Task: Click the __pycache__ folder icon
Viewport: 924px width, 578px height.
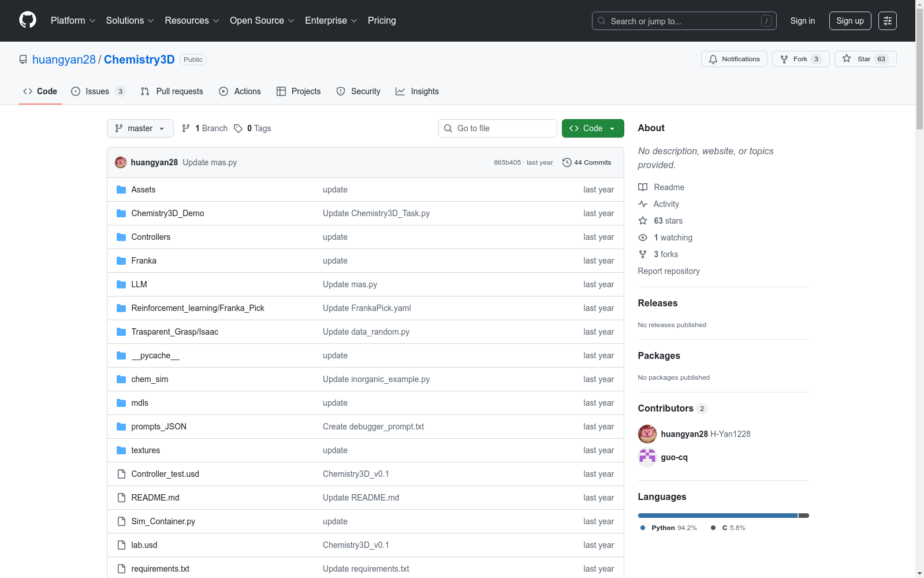Action: click(x=121, y=355)
